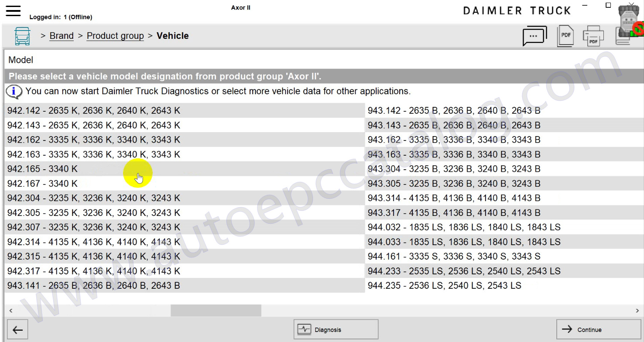
Task: Go back using the left arrow button
Action: [x=17, y=330]
